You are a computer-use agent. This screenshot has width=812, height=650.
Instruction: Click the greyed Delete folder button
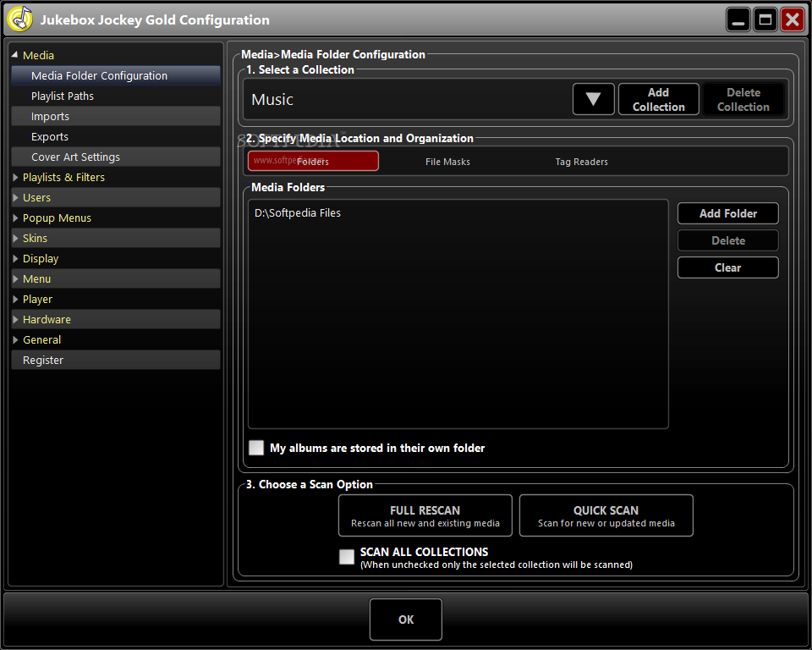pyautogui.click(x=728, y=240)
